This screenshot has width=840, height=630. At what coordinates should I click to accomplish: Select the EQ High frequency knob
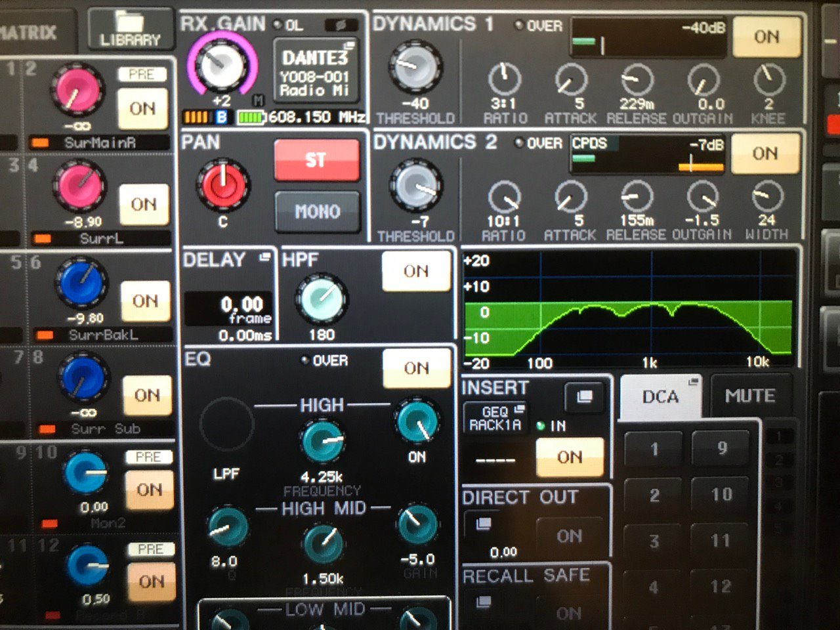(x=322, y=441)
